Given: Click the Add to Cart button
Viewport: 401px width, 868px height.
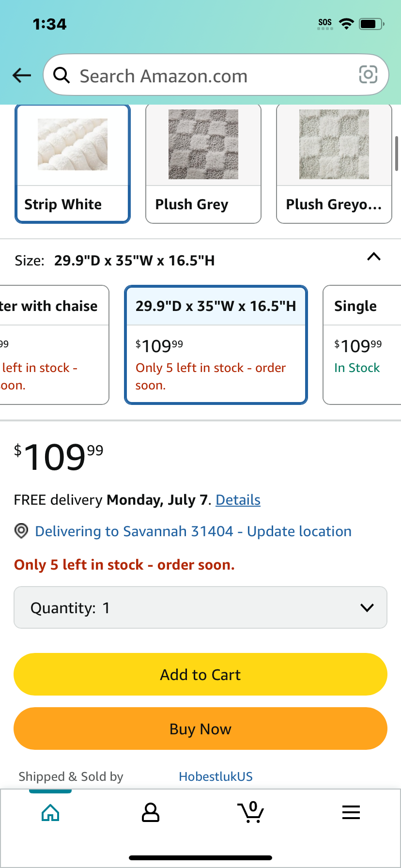Looking at the screenshot, I should [x=200, y=674].
